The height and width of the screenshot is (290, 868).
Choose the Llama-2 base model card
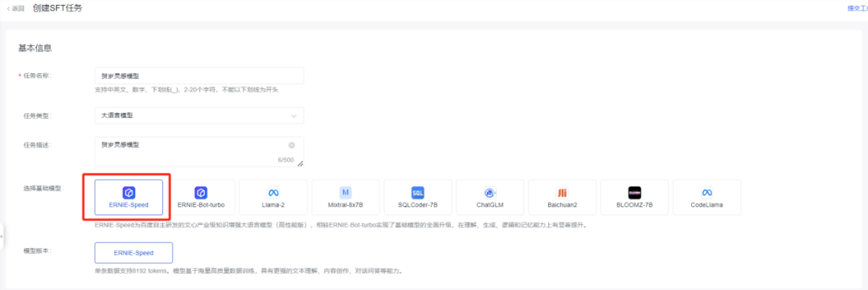pyautogui.click(x=273, y=197)
